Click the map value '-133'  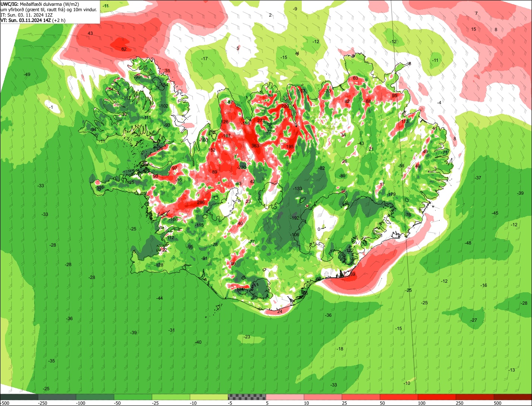pos(298,188)
